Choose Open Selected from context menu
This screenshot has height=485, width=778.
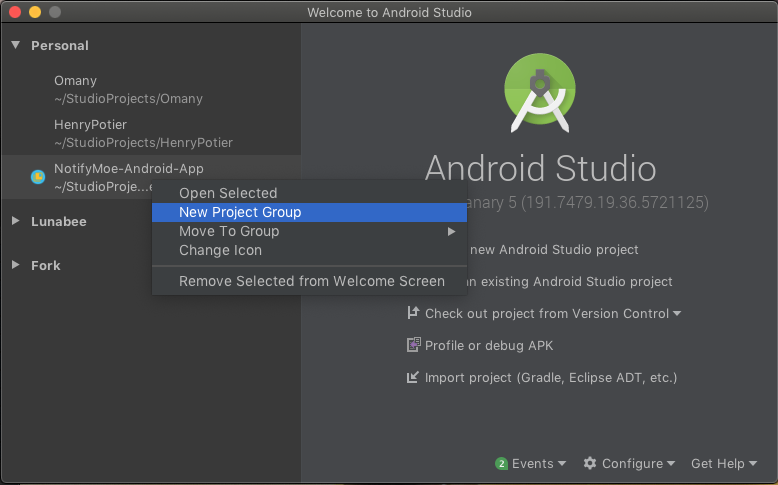point(309,193)
